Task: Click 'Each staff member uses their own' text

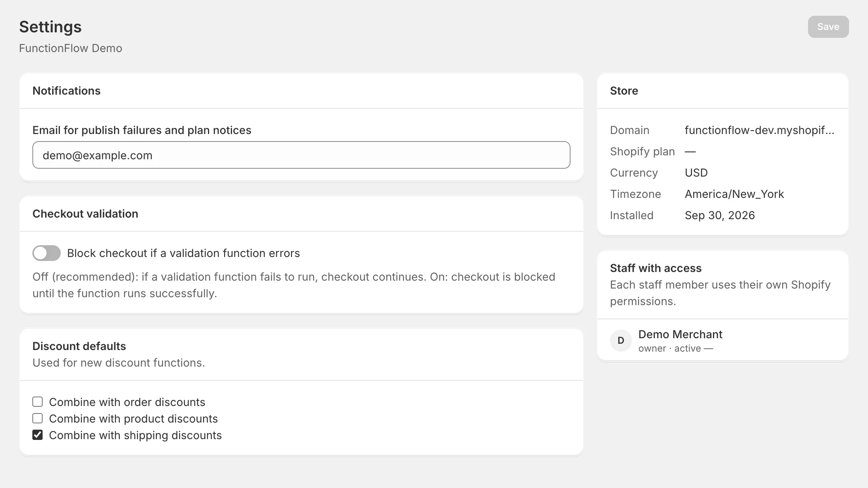Action: (720, 293)
